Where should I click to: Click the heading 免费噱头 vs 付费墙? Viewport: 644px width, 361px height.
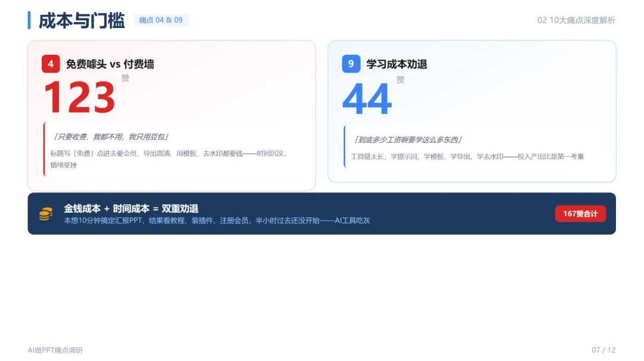pyautogui.click(x=110, y=64)
